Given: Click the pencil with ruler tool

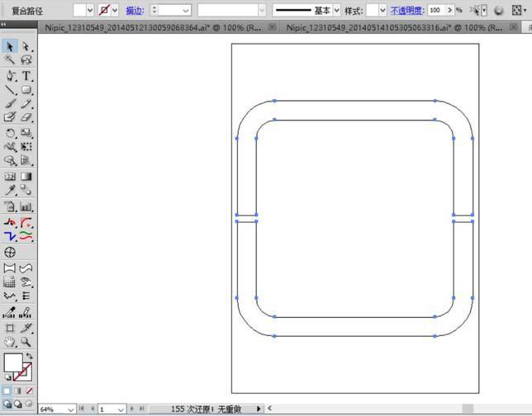Looking at the screenshot, I should pos(26,312).
